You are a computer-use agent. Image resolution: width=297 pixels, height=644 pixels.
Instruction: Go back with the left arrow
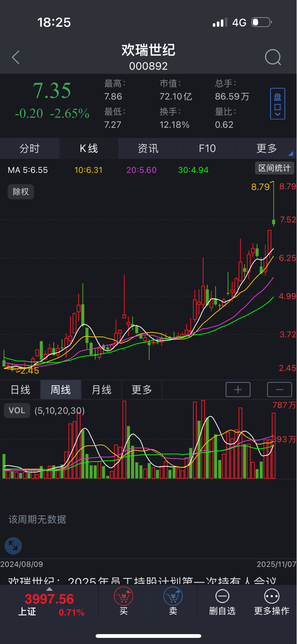[x=16, y=57]
